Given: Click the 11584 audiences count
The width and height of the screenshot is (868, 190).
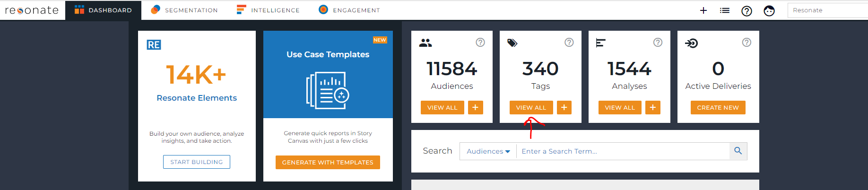Looking at the screenshot, I should [x=451, y=69].
